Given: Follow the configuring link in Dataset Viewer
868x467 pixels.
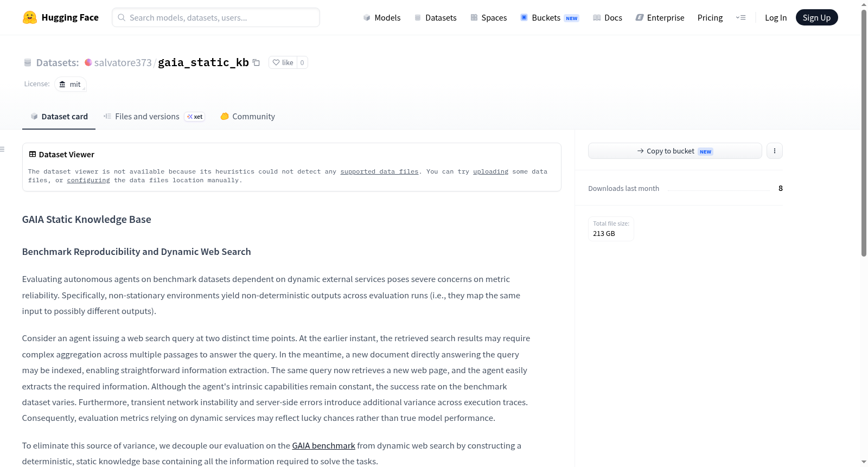Looking at the screenshot, I should (88, 181).
